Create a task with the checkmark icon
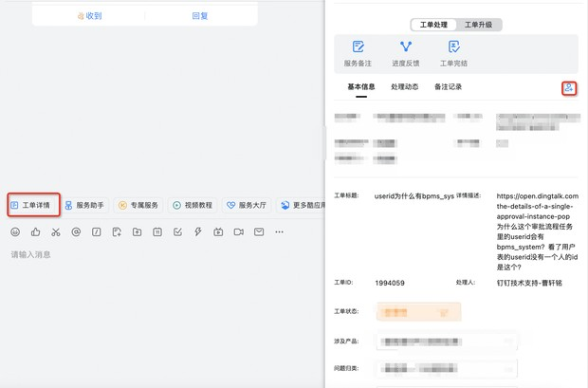The height and width of the screenshot is (388, 588). tap(177, 232)
